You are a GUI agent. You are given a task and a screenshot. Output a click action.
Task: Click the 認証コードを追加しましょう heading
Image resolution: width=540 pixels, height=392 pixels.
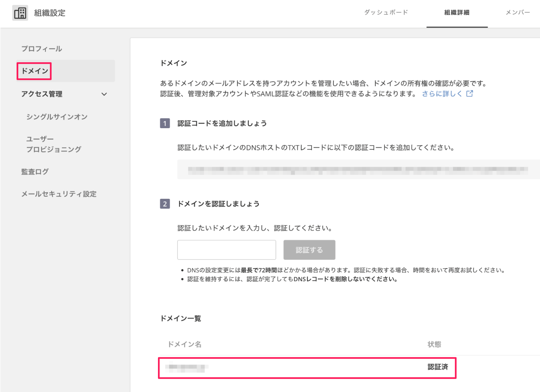click(222, 123)
